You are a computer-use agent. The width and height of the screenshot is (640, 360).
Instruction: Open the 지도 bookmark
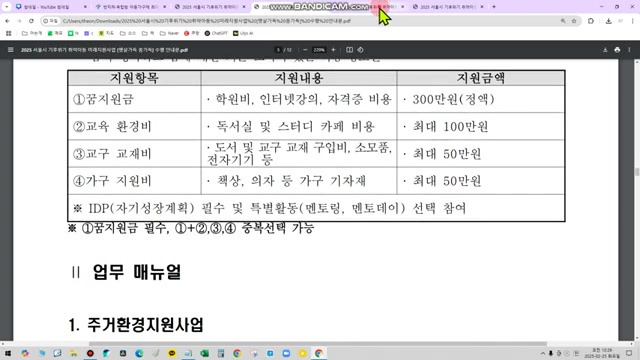click(106, 33)
